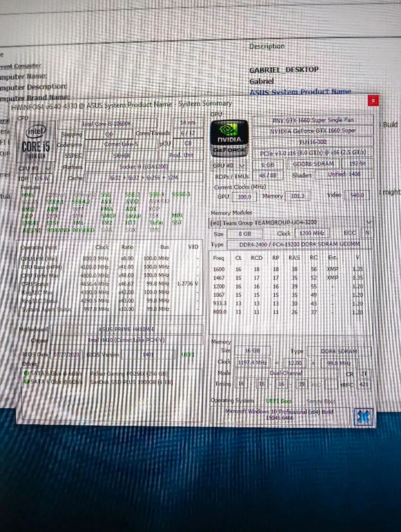
Task: Click the green status icon of Pichau Gaming drive
Action: (x=27, y=374)
